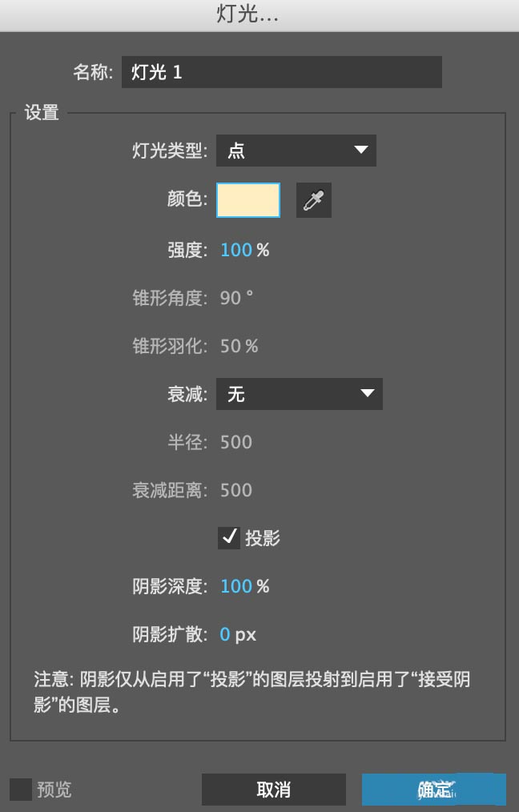The height and width of the screenshot is (812, 519).
Task: Open the light color swatch
Action: [248, 200]
